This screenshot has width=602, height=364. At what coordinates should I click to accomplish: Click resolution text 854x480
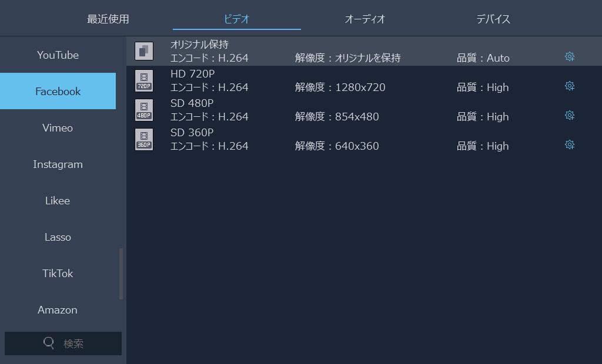pyautogui.click(x=357, y=117)
